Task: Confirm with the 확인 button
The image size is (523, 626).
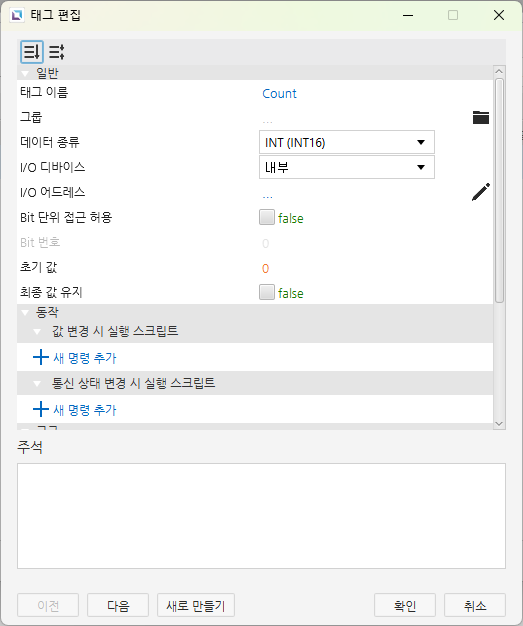Action: 405,605
